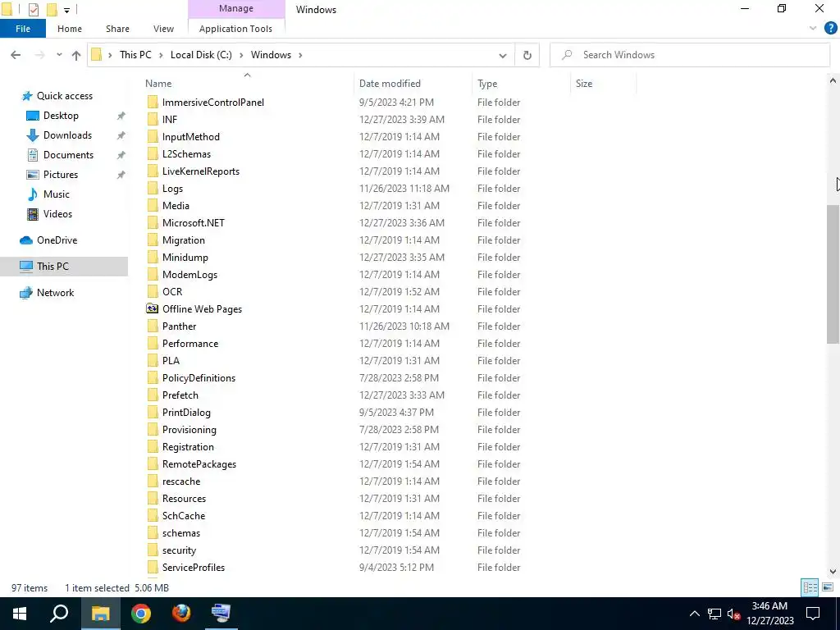Go back with the back arrow

[16, 55]
